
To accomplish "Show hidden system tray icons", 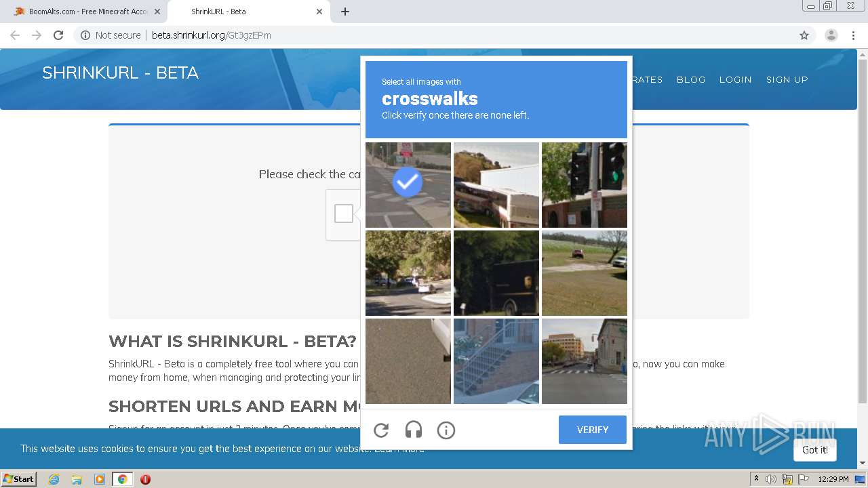I will point(756,479).
